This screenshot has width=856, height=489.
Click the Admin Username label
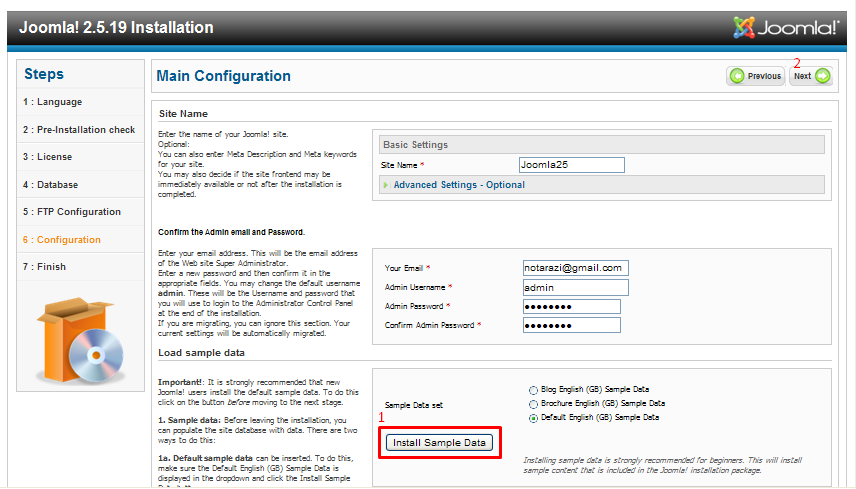415,287
